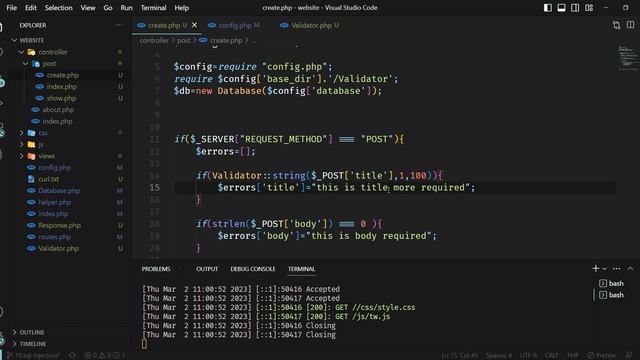Open the Go menu
This screenshot has height=360, width=640.
pos(108,8)
